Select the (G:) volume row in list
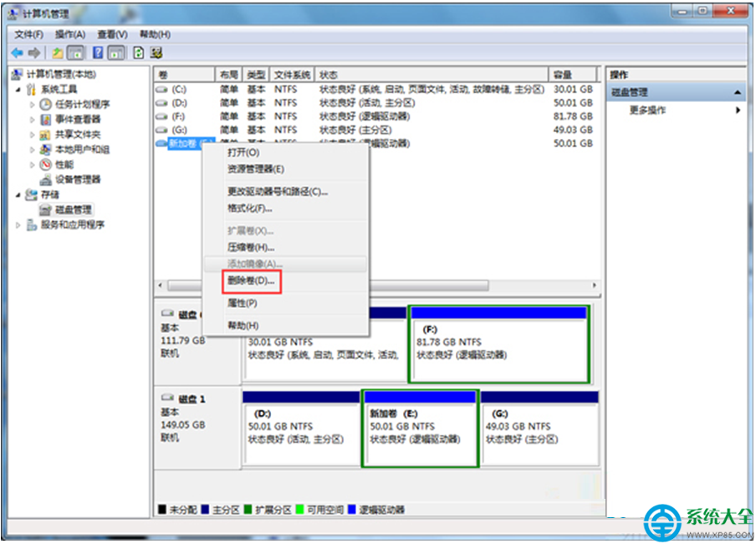Viewport: 756px width, 544px height. tap(375, 130)
